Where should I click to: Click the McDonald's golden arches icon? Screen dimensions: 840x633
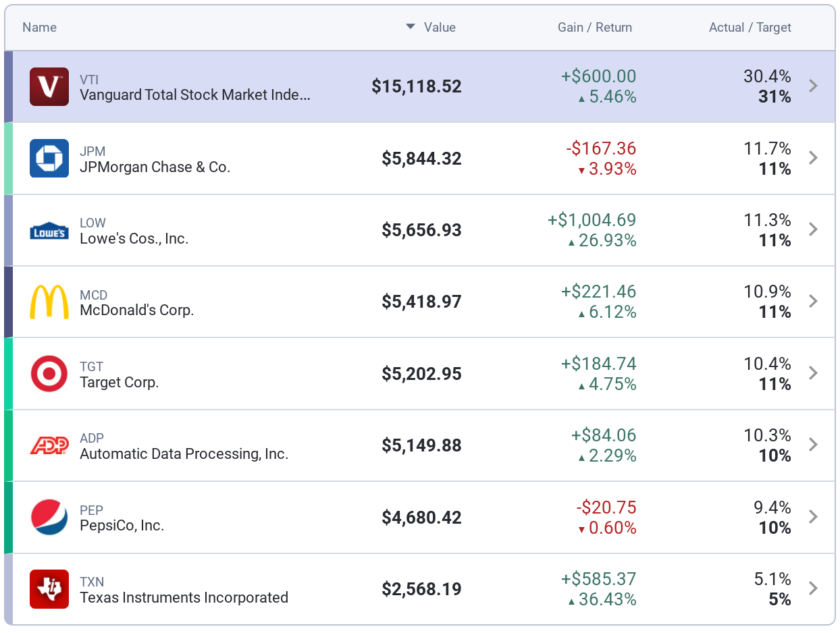point(49,302)
